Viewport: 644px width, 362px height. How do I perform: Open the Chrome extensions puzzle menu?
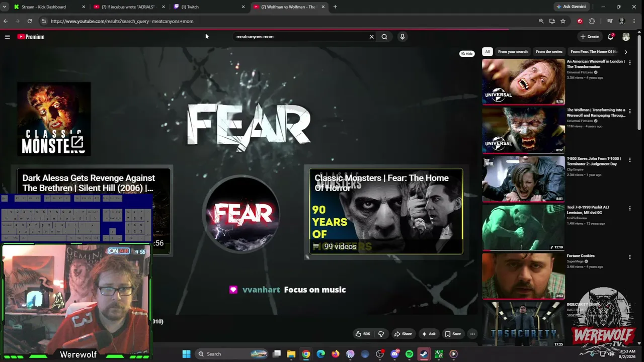592,21
